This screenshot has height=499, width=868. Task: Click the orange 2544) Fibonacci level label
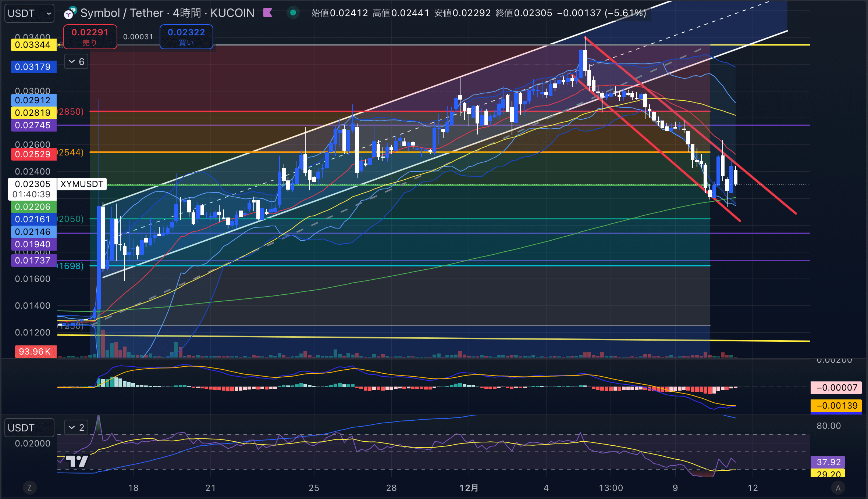pos(71,152)
